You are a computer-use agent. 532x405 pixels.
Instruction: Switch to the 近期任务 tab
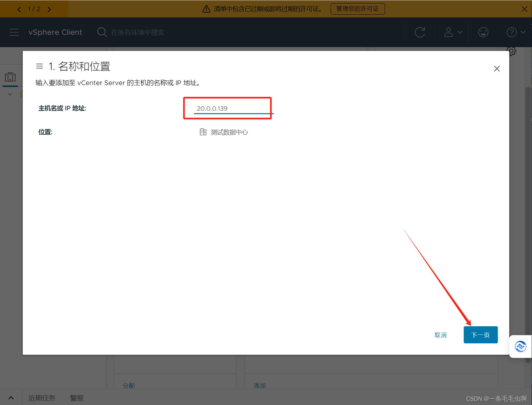(42, 398)
